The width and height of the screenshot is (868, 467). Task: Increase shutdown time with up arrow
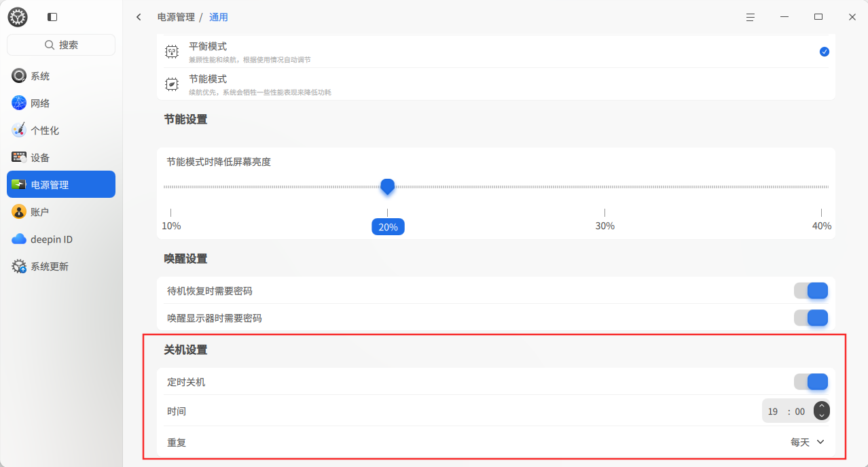click(x=822, y=407)
